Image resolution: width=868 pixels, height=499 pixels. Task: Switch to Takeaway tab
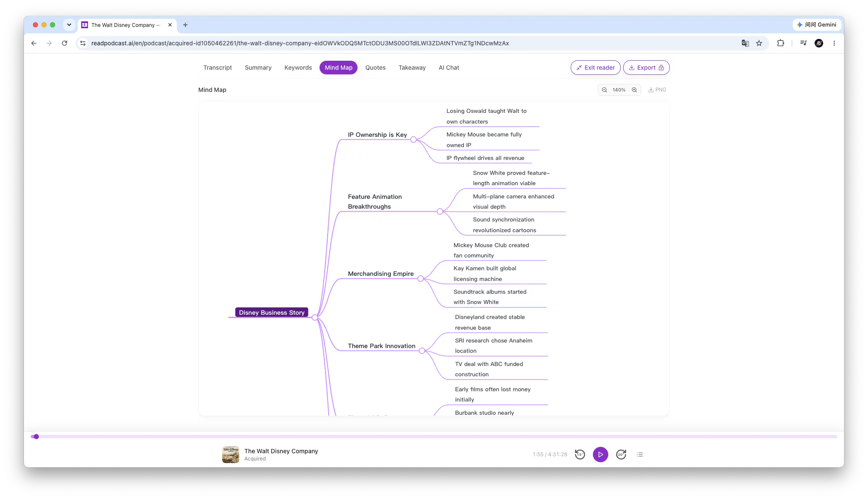pos(412,68)
